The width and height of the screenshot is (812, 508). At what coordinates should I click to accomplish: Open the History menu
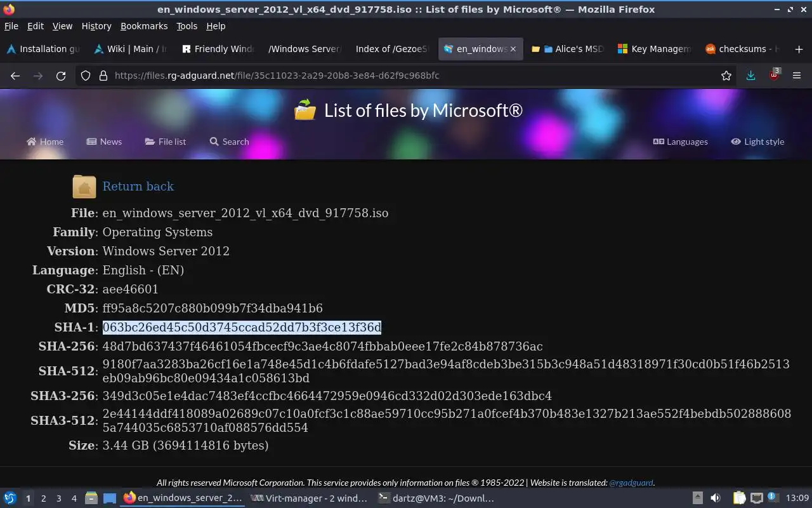96,26
